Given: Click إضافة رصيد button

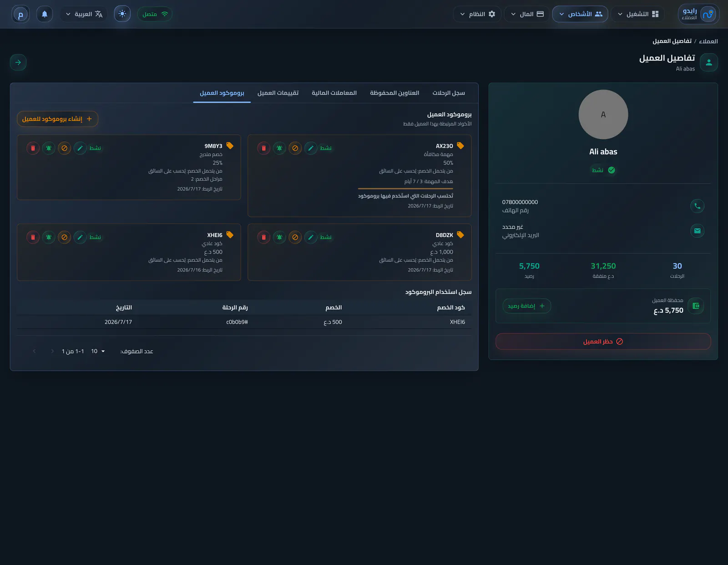Looking at the screenshot, I should 526,306.
